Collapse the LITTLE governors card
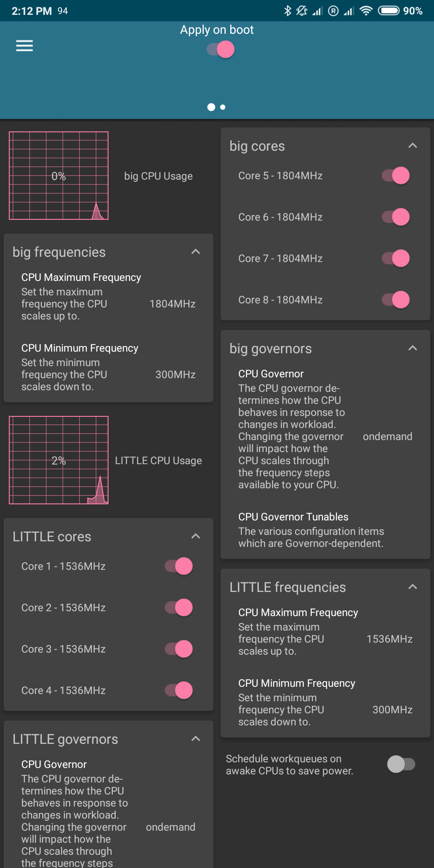 [196, 739]
